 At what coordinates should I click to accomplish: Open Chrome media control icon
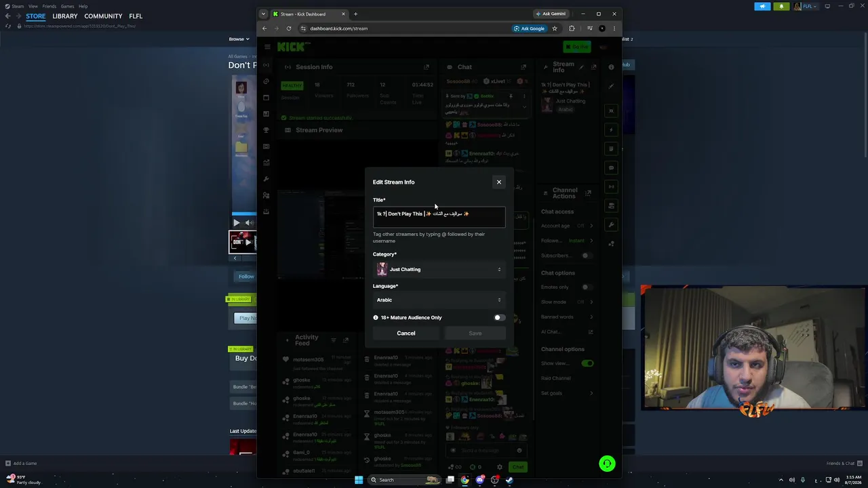pos(589,28)
